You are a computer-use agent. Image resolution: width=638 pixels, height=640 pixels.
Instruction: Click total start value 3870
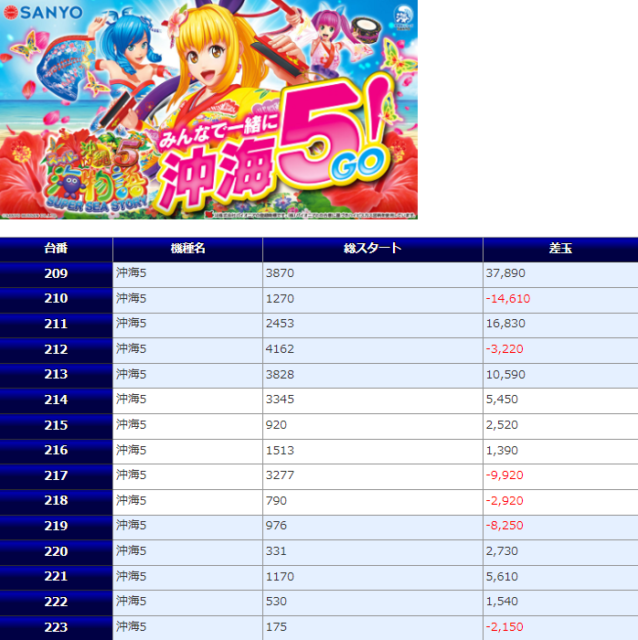click(x=280, y=273)
